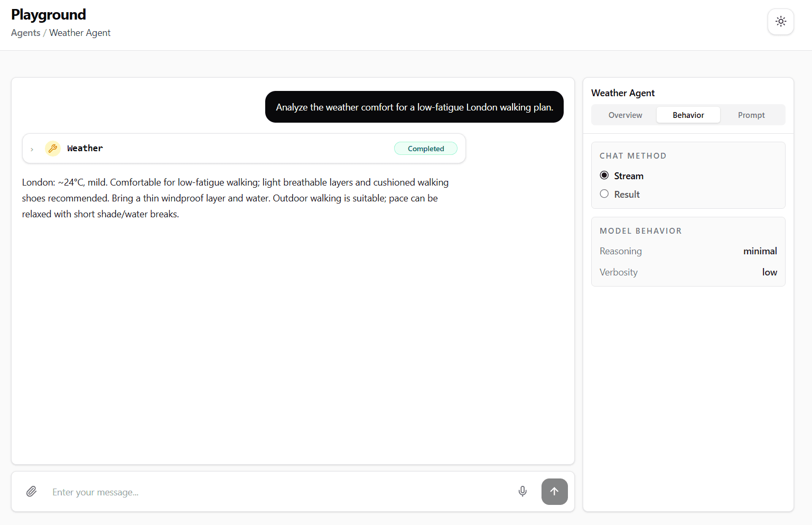Click the Playground page title
This screenshot has width=812, height=525.
(x=49, y=15)
